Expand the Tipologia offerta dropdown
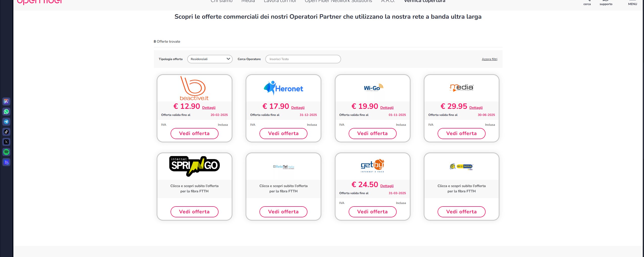This screenshot has height=257, width=644. (210, 59)
